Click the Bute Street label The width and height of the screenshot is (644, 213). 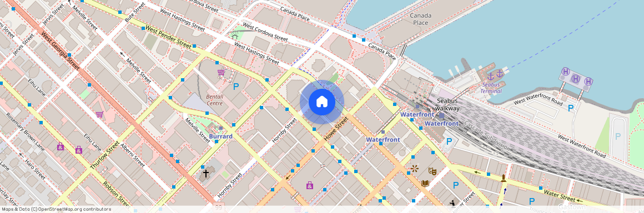tap(135, 12)
